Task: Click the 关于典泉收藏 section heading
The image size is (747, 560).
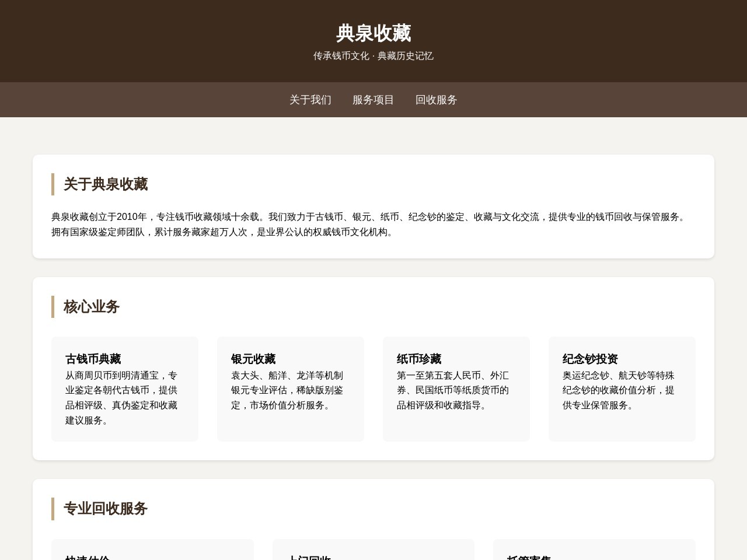Action: (x=105, y=184)
